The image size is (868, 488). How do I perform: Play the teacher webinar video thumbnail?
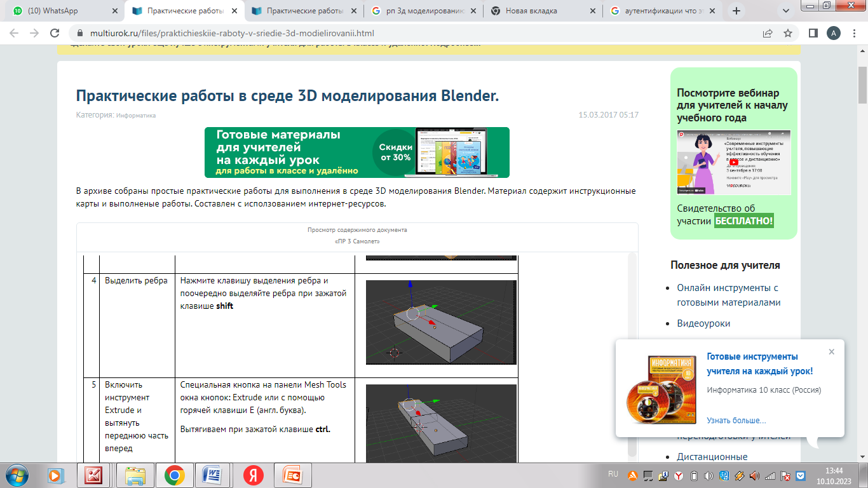tap(734, 163)
